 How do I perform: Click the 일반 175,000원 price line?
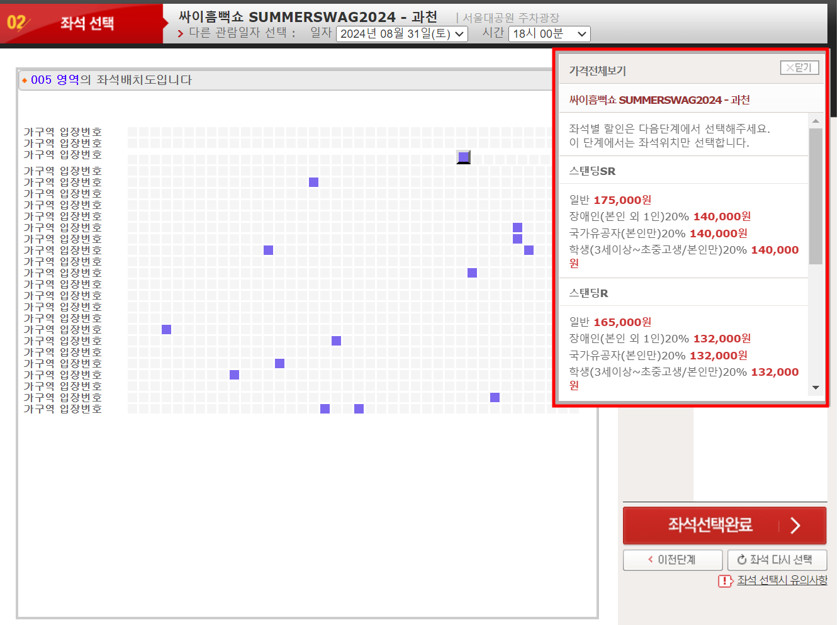[610, 200]
